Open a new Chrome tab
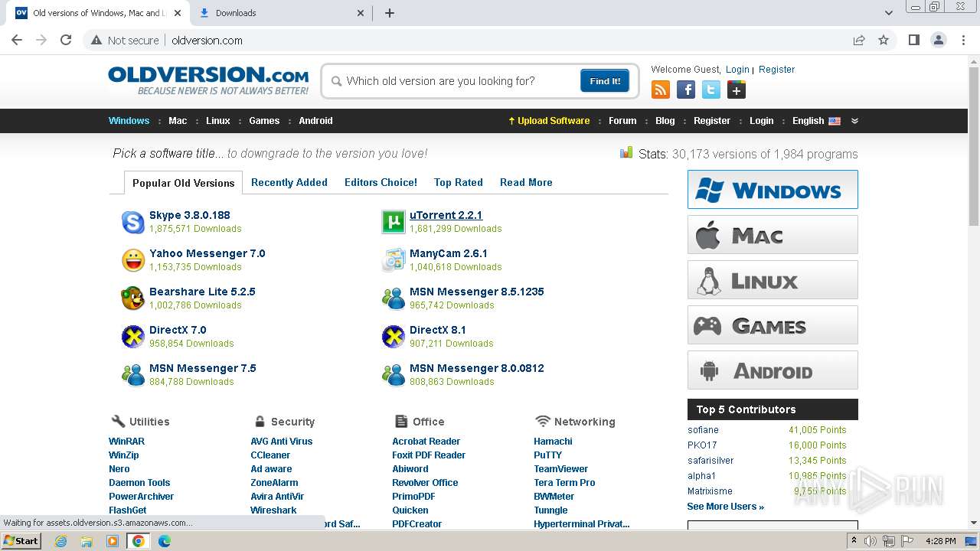Image resolution: width=980 pixels, height=551 pixels. tap(389, 13)
